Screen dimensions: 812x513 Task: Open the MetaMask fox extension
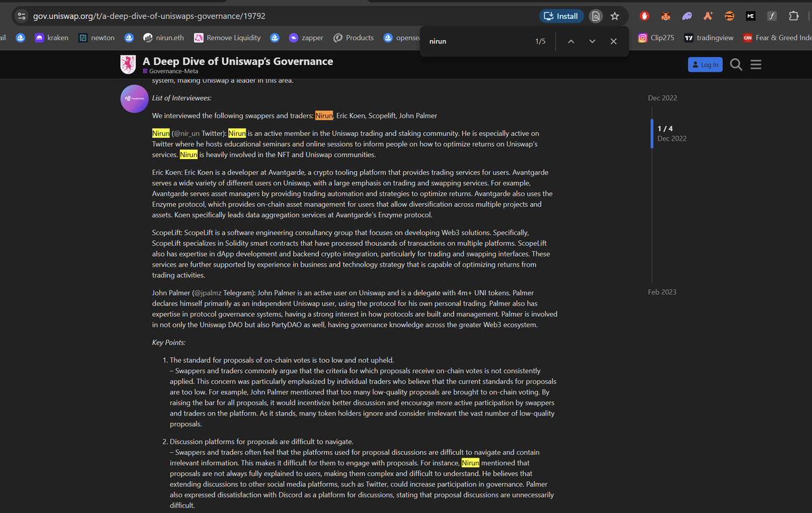coord(666,16)
